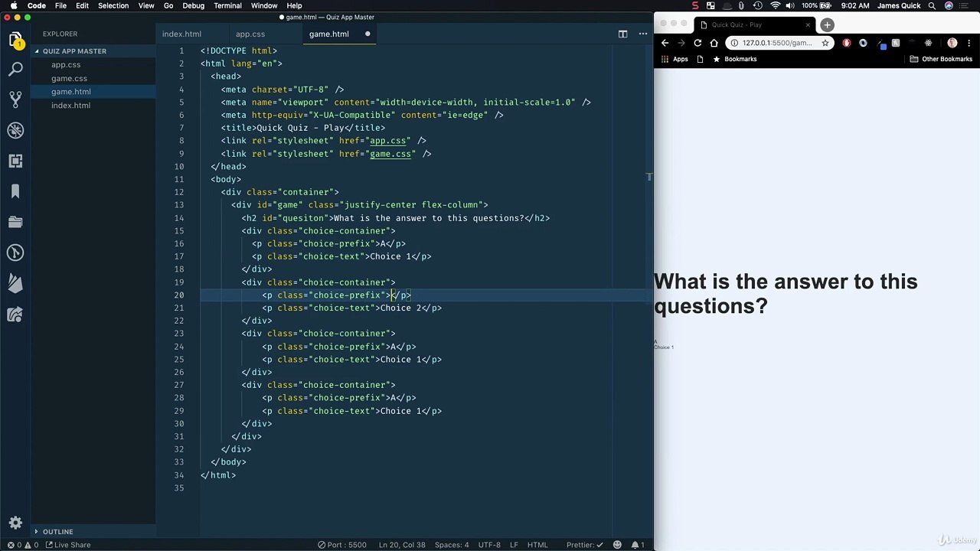Click the Chrome back arrow
Viewport: 980px width, 551px height.
tap(665, 43)
